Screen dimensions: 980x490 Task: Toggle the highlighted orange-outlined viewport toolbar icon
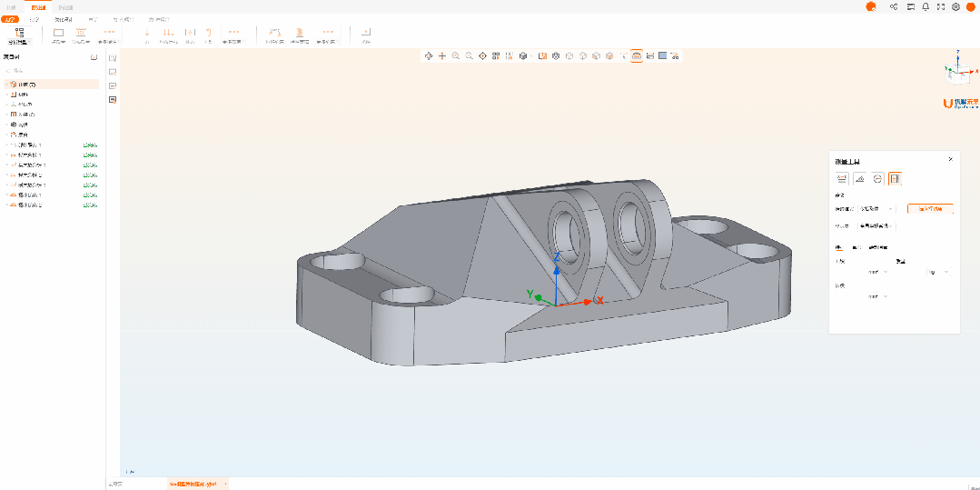point(637,56)
